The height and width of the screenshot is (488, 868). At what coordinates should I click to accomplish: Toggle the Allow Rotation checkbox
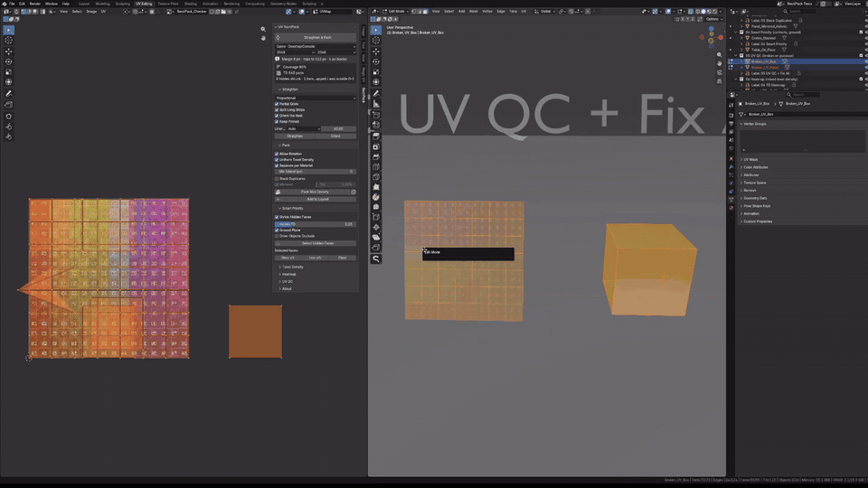277,154
